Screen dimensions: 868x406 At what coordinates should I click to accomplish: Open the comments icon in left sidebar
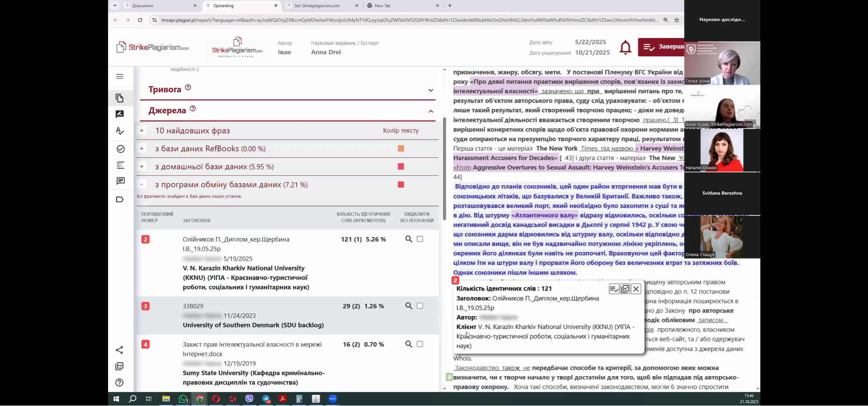[x=120, y=181]
